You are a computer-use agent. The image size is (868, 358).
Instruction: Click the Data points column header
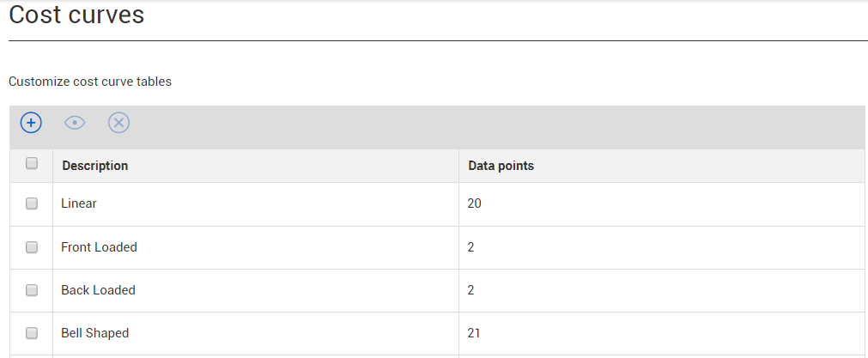point(501,166)
